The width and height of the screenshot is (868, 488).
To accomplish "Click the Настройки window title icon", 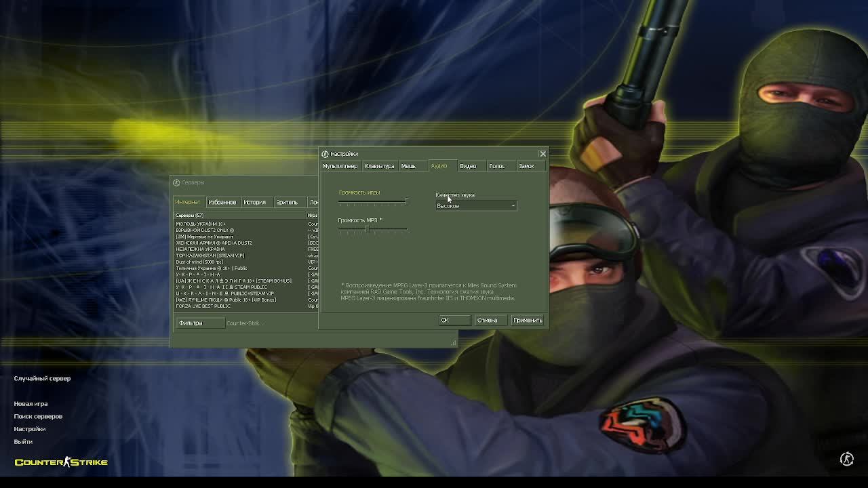I will click(325, 154).
